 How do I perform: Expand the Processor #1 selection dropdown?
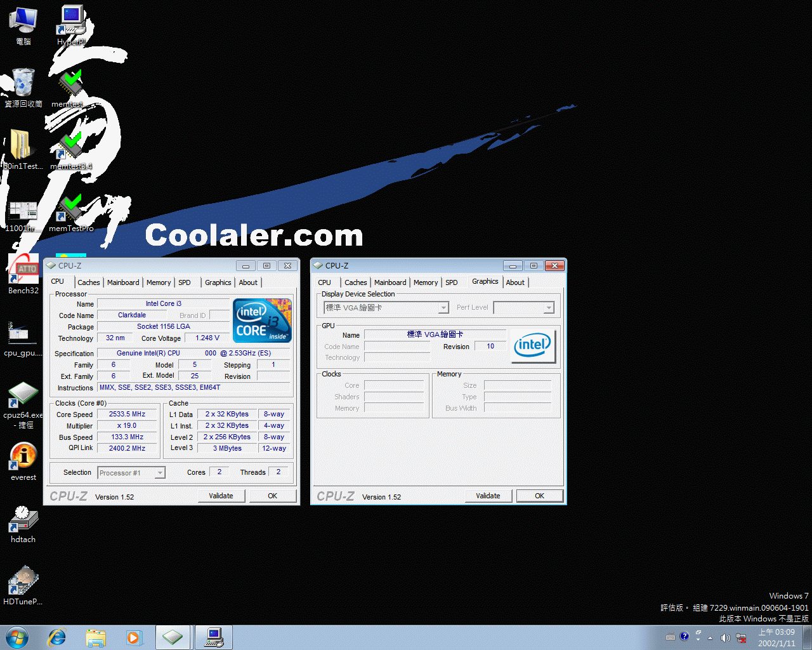160,473
